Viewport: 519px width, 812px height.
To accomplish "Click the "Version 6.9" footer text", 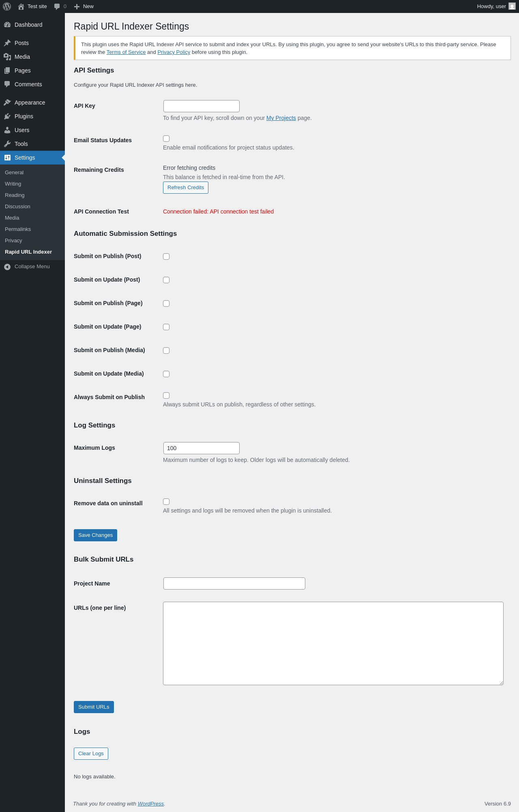I will tap(498, 804).
